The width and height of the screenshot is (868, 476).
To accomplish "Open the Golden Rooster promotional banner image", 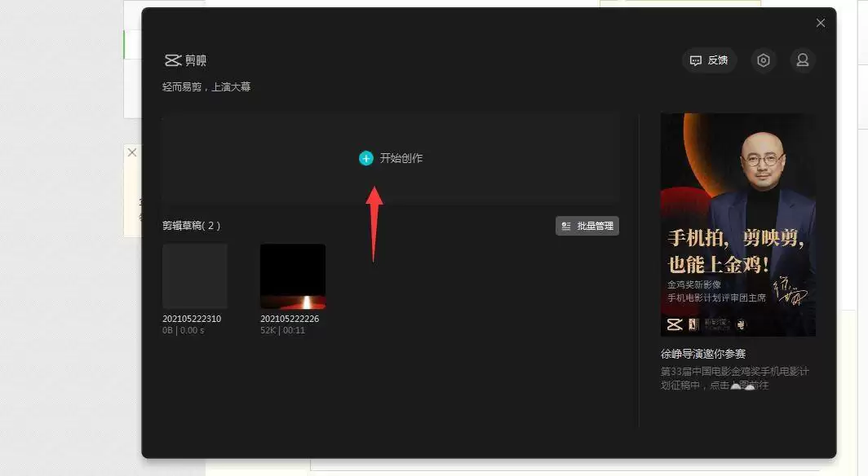I will point(738,224).
